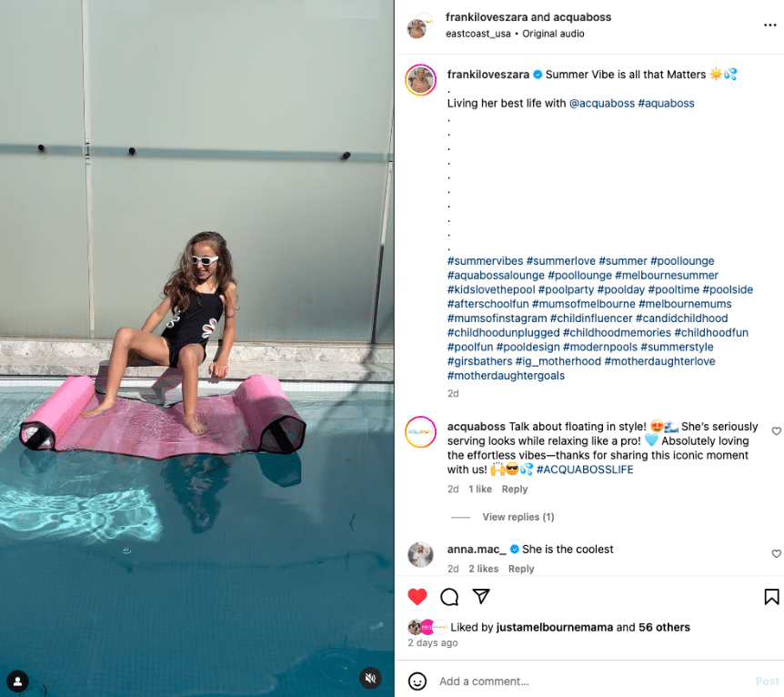View 56 others who liked
784x697 pixels.
coord(664,627)
